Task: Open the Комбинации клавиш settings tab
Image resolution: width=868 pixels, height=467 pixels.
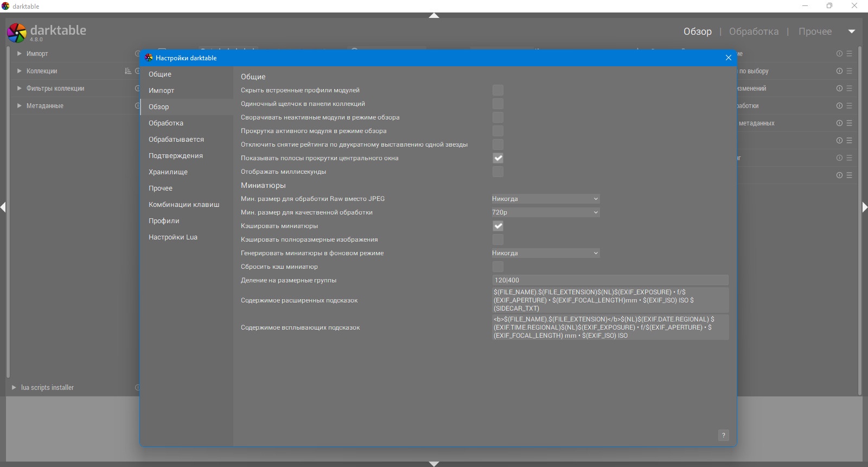Action: [x=187, y=205]
